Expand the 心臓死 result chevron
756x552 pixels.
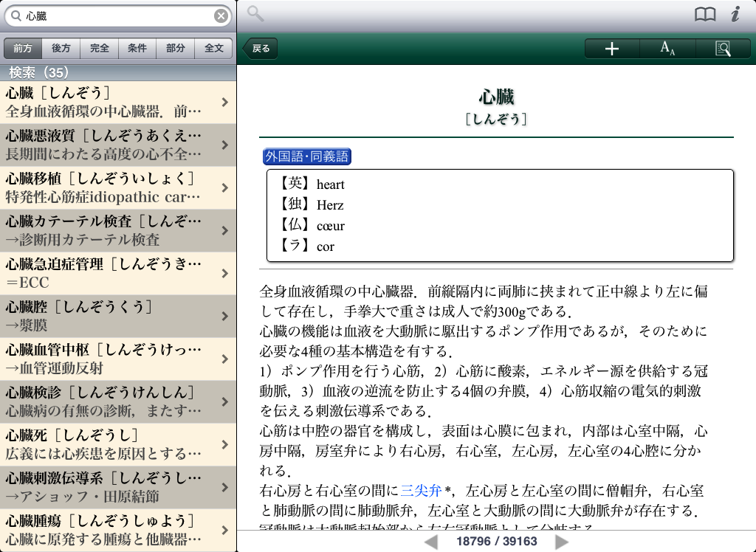click(x=224, y=444)
